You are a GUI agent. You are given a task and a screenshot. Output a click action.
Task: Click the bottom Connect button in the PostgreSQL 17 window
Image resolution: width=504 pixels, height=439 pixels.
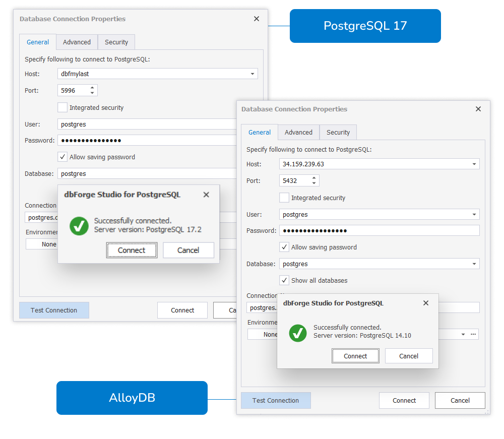(x=182, y=310)
